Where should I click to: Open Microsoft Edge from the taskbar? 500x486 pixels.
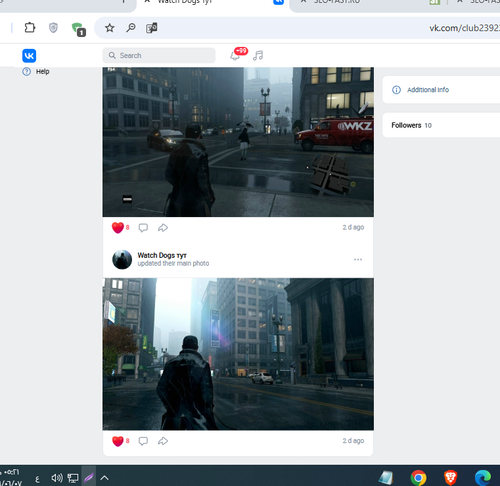pos(483,478)
